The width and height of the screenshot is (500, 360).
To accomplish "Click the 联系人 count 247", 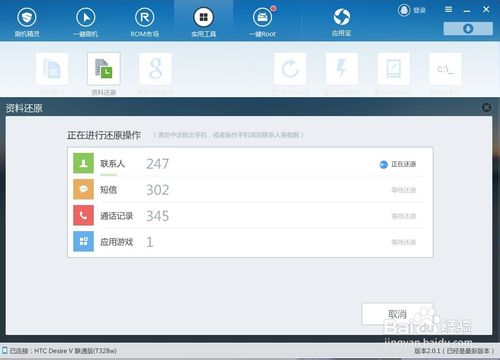I will coord(157,164).
